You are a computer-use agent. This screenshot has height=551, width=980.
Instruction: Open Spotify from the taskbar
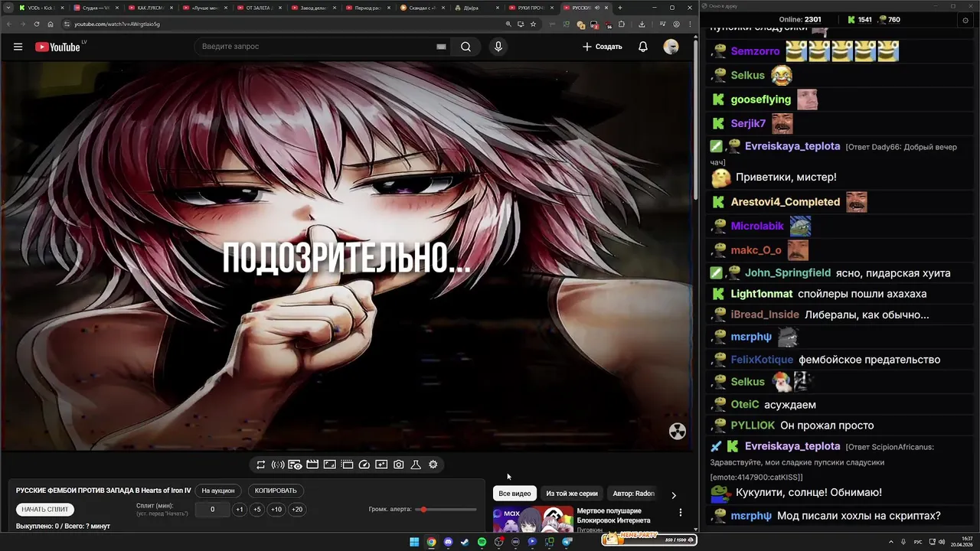[482, 542]
